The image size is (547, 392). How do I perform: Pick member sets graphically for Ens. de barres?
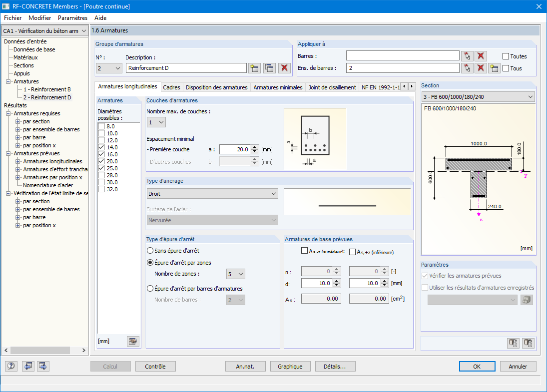467,68
